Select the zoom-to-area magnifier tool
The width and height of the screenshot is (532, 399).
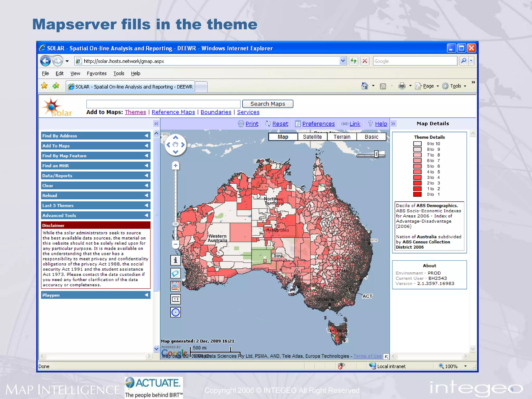(x=176, y=286)
